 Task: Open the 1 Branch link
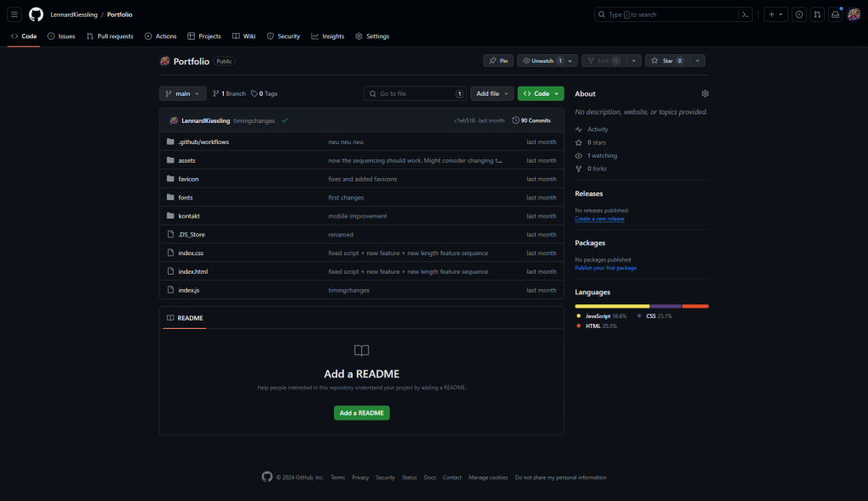229,93
